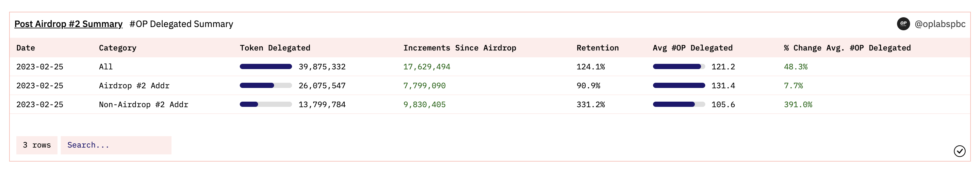The width and height of the screenshot is (980, 172).
Task: Sort by the Retention column header
Action: pos(597,48)
